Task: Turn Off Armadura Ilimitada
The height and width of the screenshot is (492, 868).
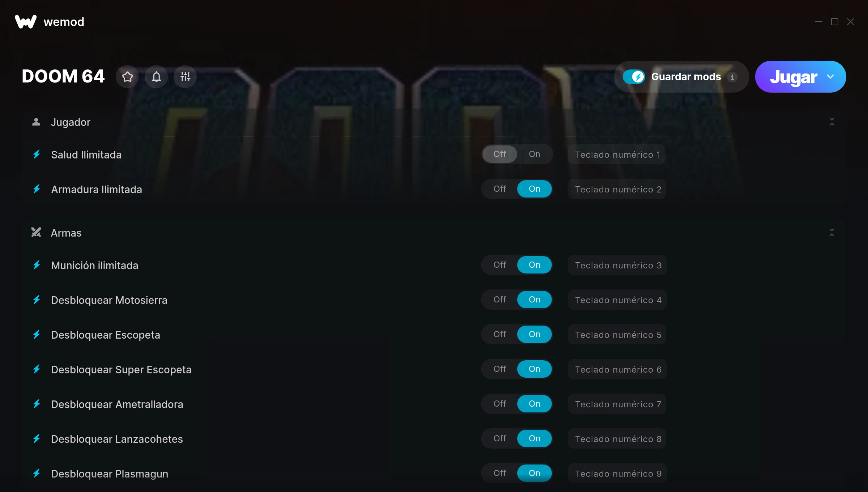Action: [499, 189]
